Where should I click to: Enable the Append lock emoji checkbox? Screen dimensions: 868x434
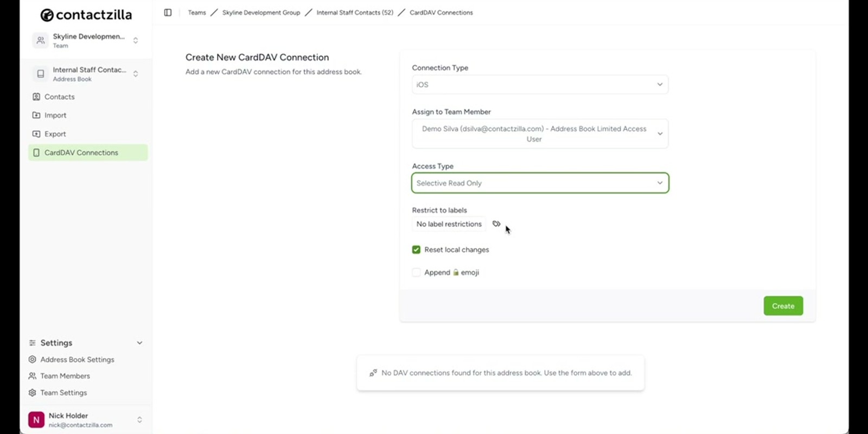(416, 272)
